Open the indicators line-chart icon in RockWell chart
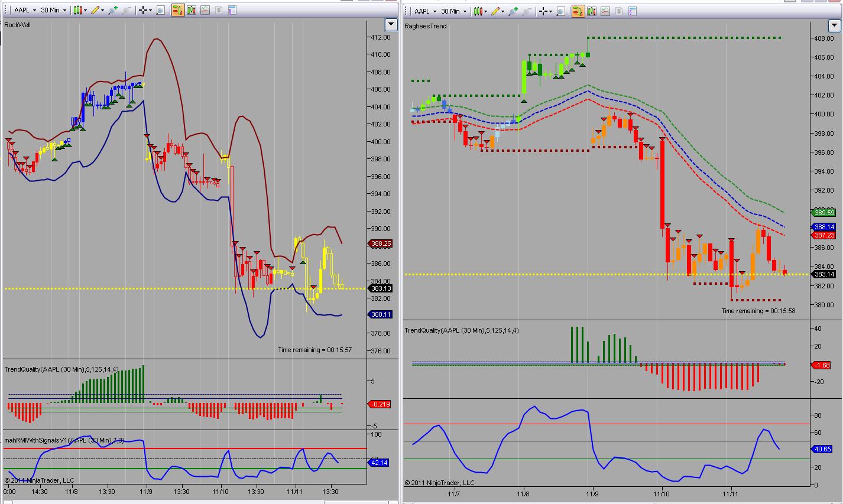The width and height of the screenshot is (843, 504). [205, 10]
